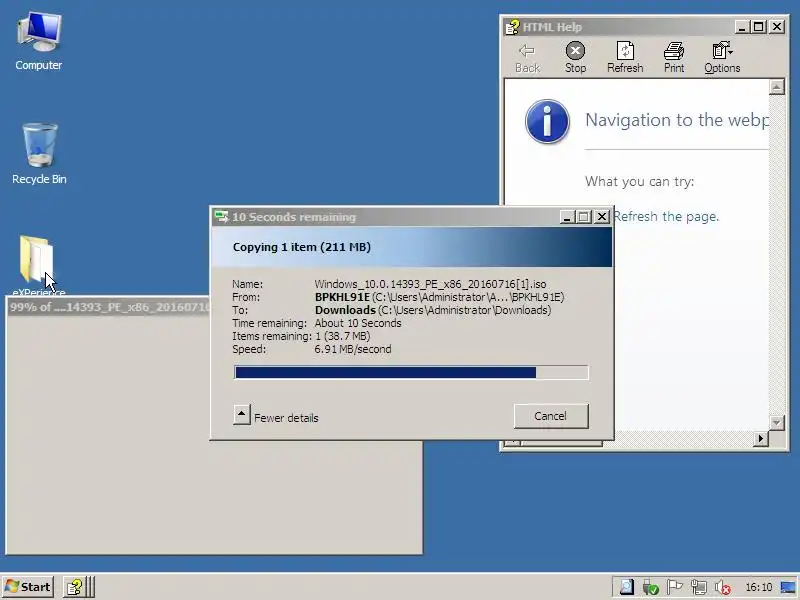Click the BPKHL91E source folder name
Screen dimensions: 800x600
point(342,297)
